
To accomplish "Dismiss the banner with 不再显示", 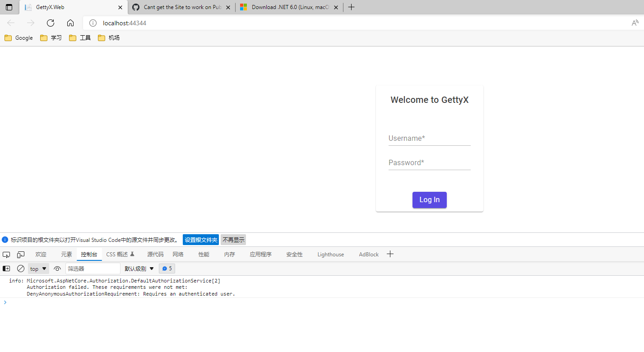I will click(233, 240).
